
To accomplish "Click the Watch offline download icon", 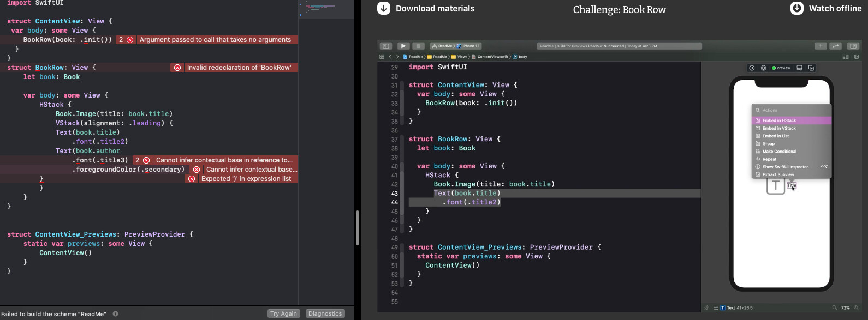I will pos(797,8).
